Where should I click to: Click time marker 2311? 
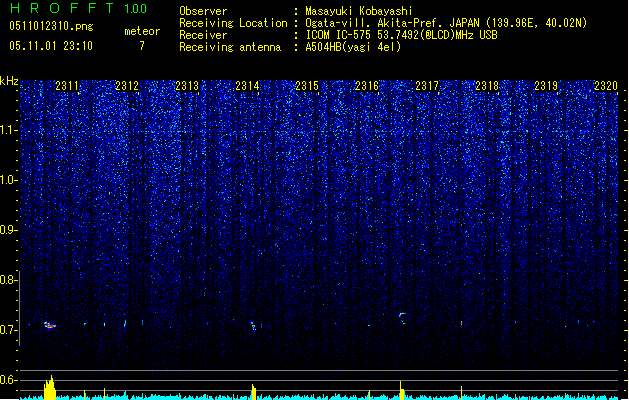(67, 86)
